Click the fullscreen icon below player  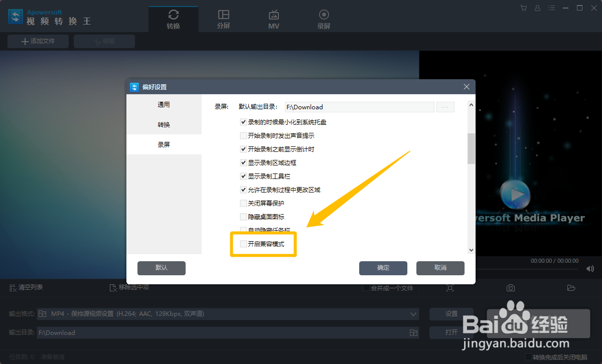point(450,288)
